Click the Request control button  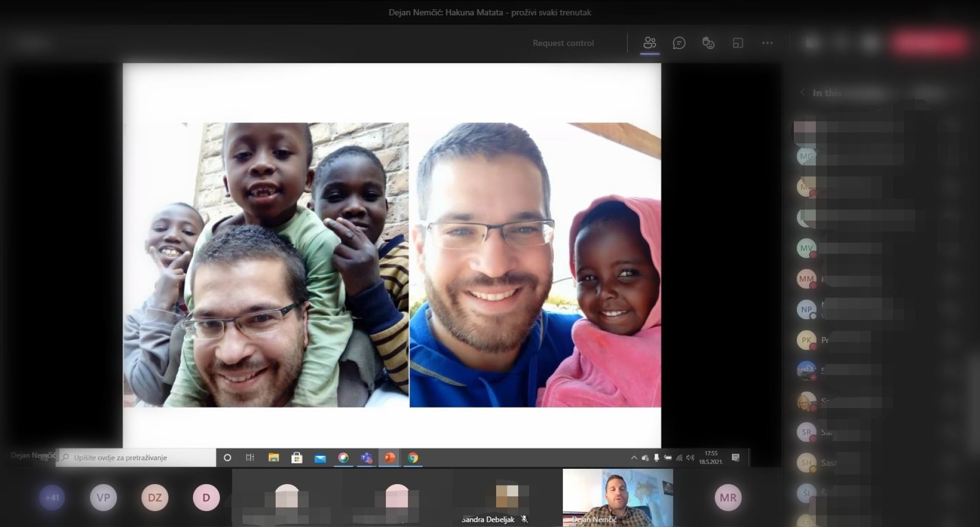[x=563, y=43]
